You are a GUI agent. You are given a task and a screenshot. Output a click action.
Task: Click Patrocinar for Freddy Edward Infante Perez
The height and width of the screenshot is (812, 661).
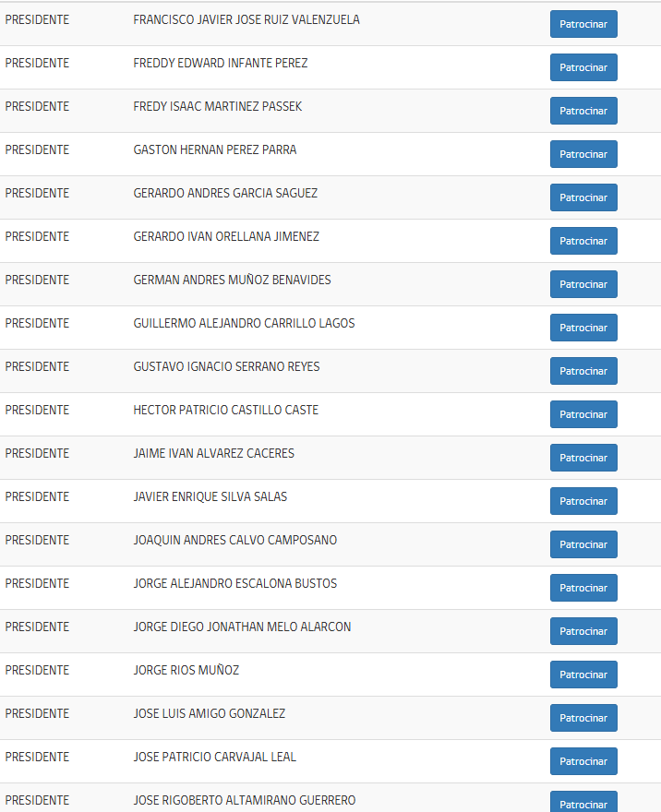(x=583, y=67)
